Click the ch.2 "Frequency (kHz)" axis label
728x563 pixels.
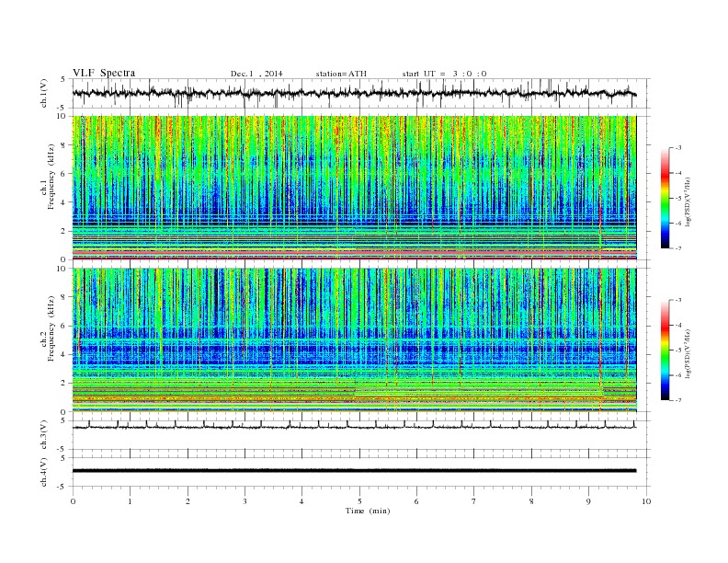pyautogui.click(x=51, y=327)
